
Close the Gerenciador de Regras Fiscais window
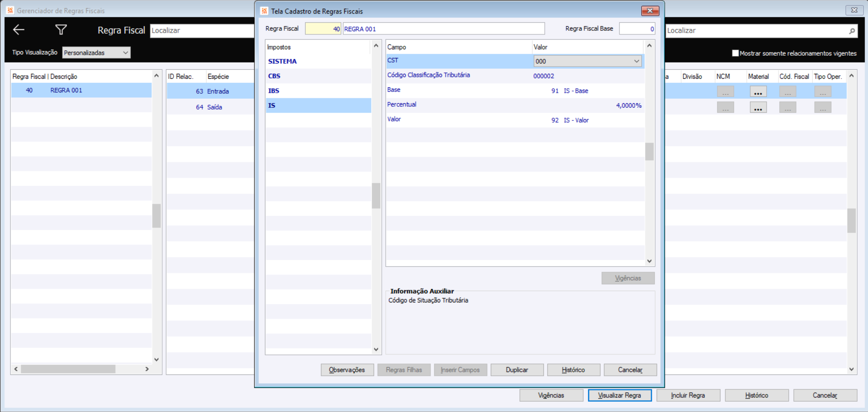[x=854, y=10]
